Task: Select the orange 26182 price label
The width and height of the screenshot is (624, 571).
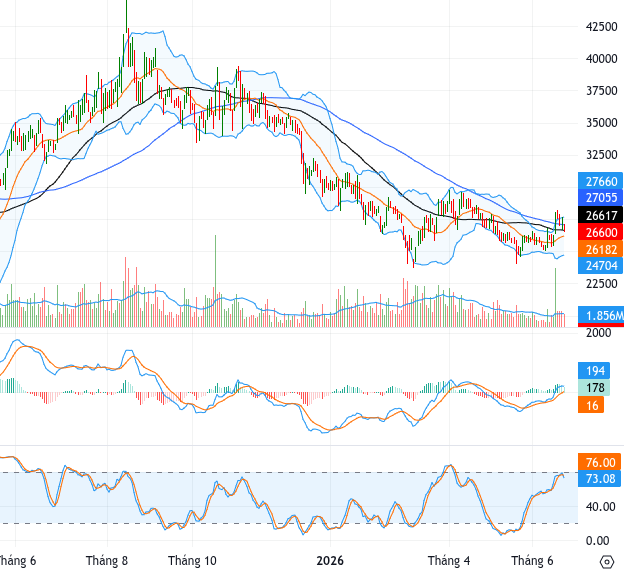Action: pyautogui.click(x=601, y=249)
